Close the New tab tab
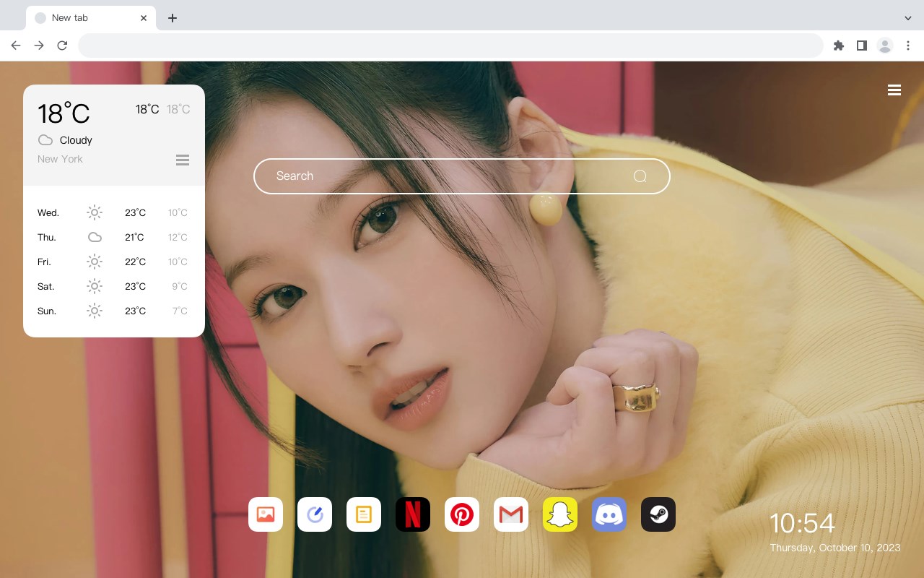Screen dimensions: 924x578 [x=144, y=18]
